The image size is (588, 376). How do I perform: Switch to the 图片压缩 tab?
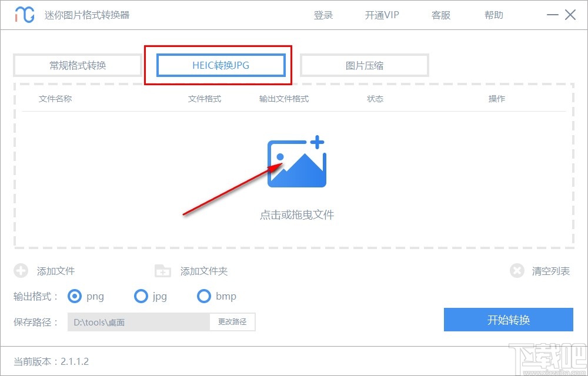pos(364,65)
